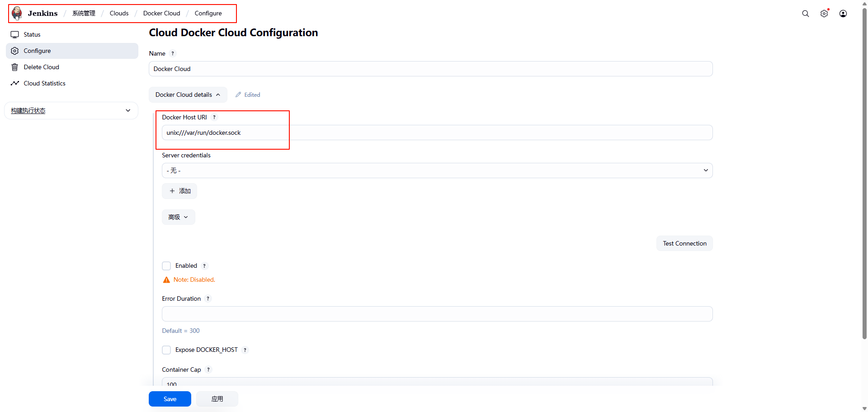Click the Server credentials label
The width and height of the screenshot is (868, 412).
pos(186,155)
